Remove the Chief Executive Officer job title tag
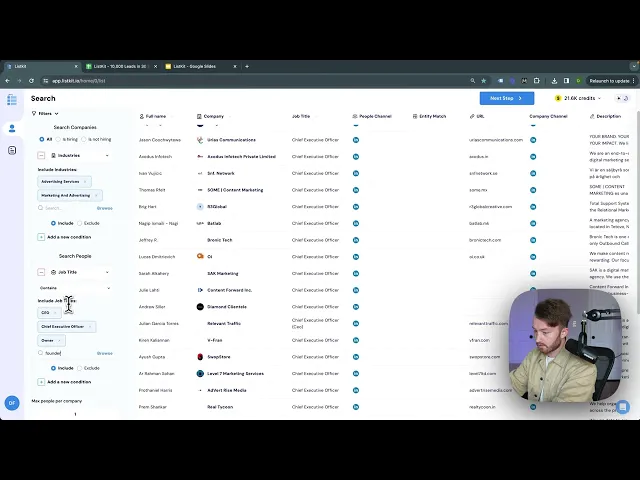This screenshot has width=640, height=480. point(90,327)
